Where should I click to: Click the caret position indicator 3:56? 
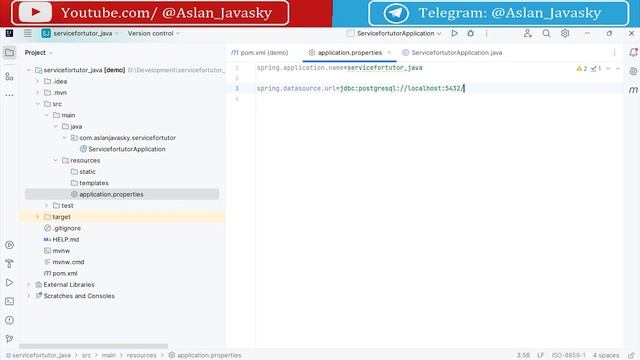[523, 356]
